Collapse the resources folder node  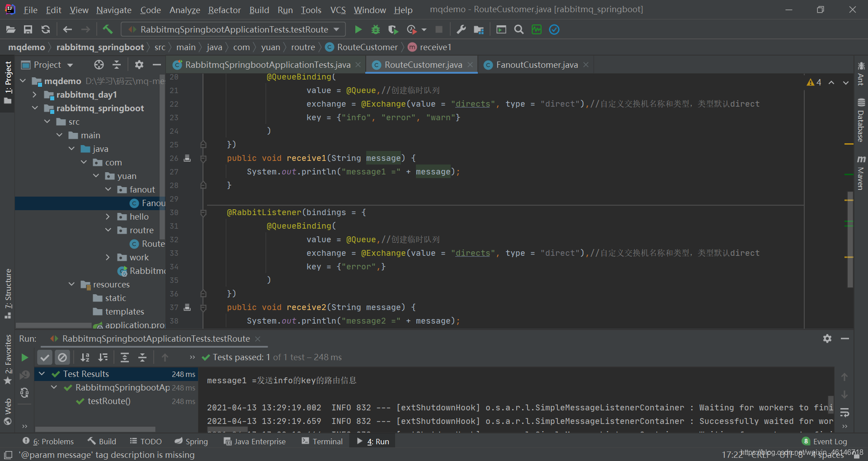tap(71, 284)
